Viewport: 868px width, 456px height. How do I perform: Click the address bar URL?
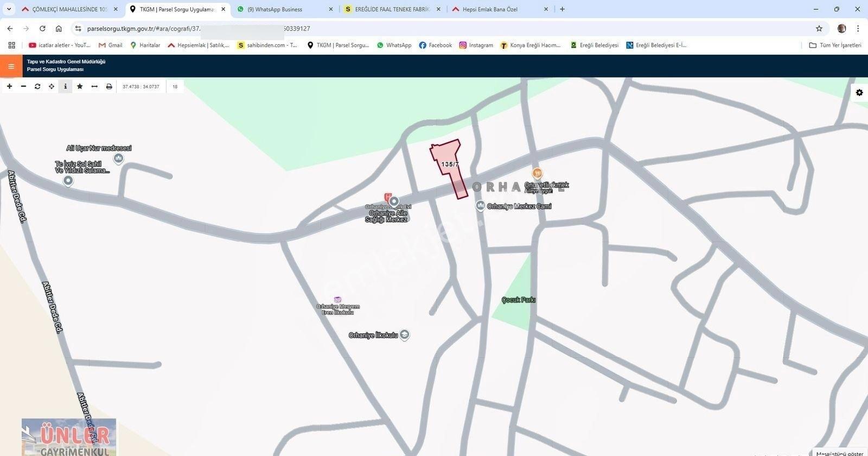coord(199,28)
